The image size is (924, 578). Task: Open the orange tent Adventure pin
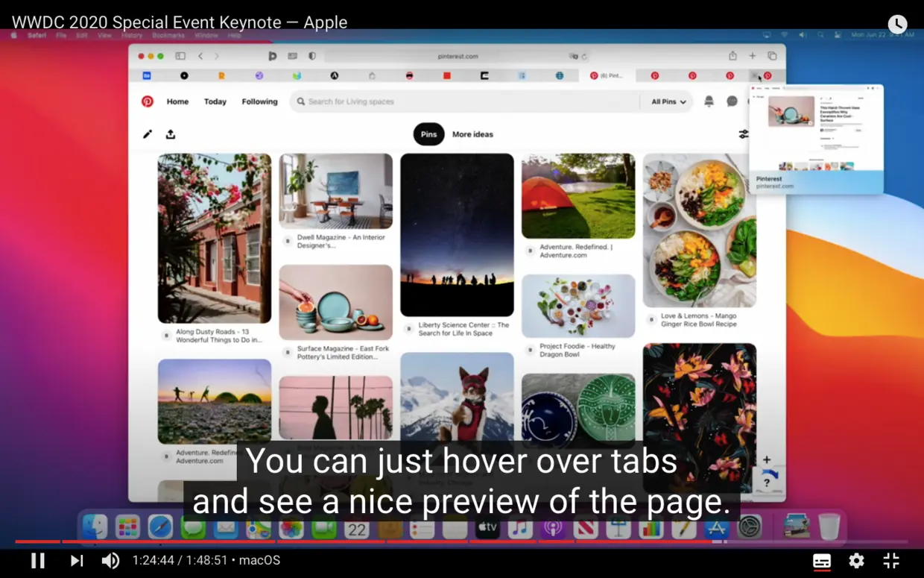tap(578, 196)
